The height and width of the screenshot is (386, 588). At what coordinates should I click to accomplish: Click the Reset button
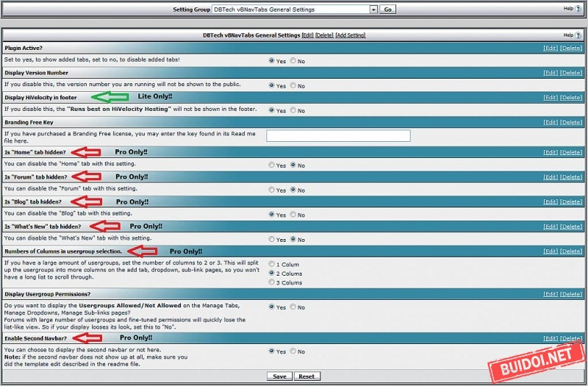point(306,376)
